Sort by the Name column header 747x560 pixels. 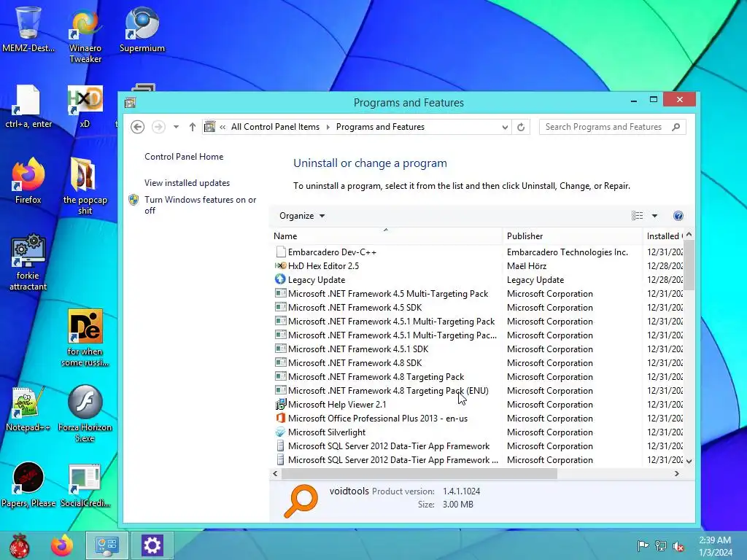(x=386, y=236)
